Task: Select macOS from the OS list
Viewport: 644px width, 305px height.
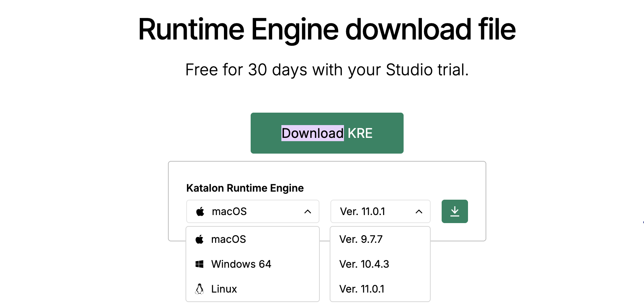Action: (x=252, y=239)
